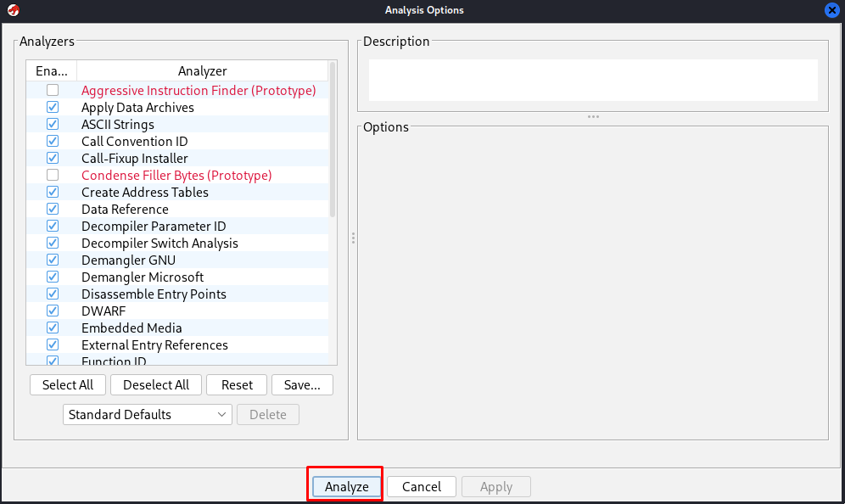Click the Analyzer column header
The image size is (845, 504).
pos(202,71)
